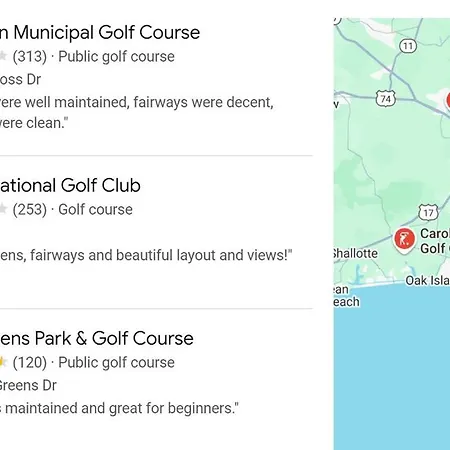Click the gold star beside (120) reviews
The width and height of the screenshot is (450, 450).
tap(3, 362)
